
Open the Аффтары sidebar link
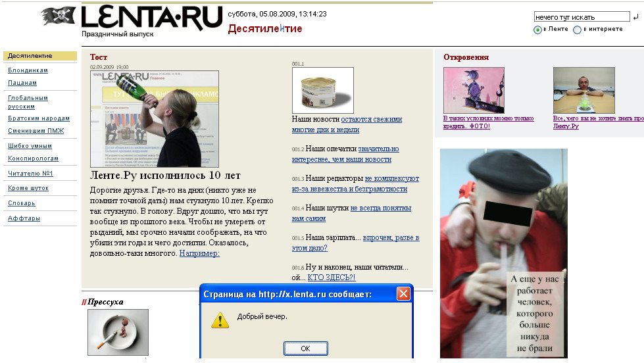24,218
